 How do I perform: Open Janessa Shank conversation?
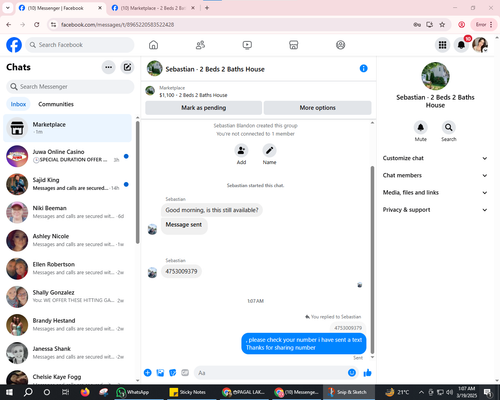pos(67,353)
